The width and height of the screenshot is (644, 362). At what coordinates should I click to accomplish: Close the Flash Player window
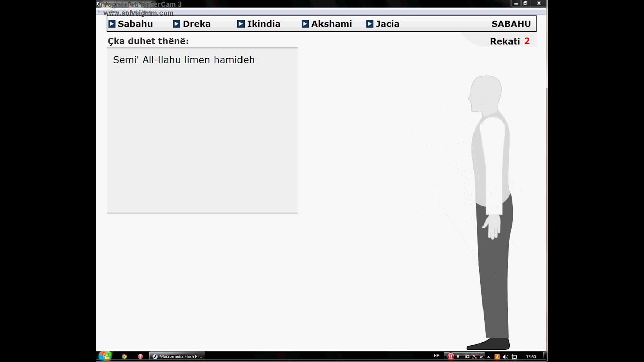(538, 3)
